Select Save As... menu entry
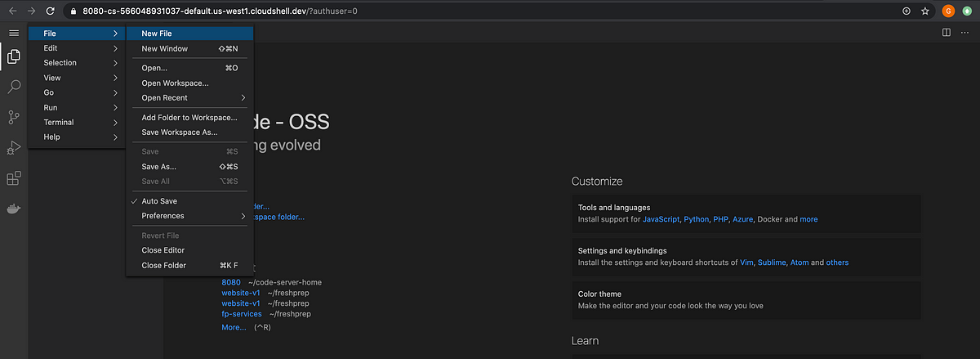This screenshot has height=359, width=980. [190, 166]
